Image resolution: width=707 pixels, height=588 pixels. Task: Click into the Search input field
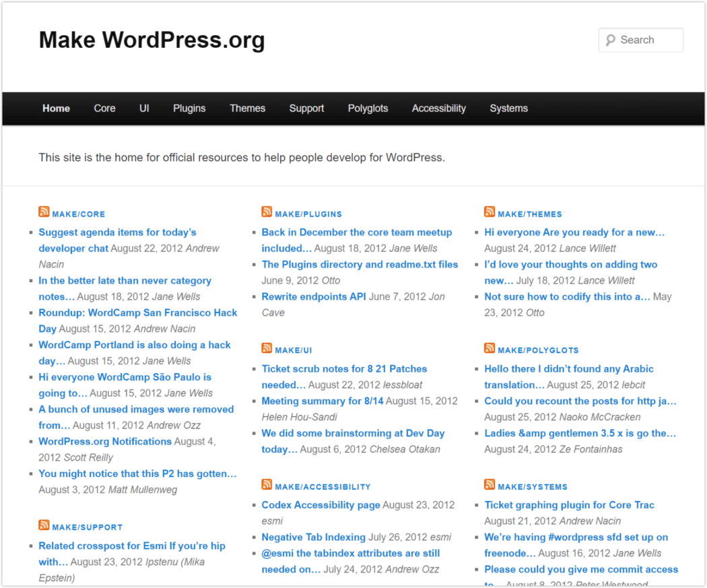pos(648,40)
